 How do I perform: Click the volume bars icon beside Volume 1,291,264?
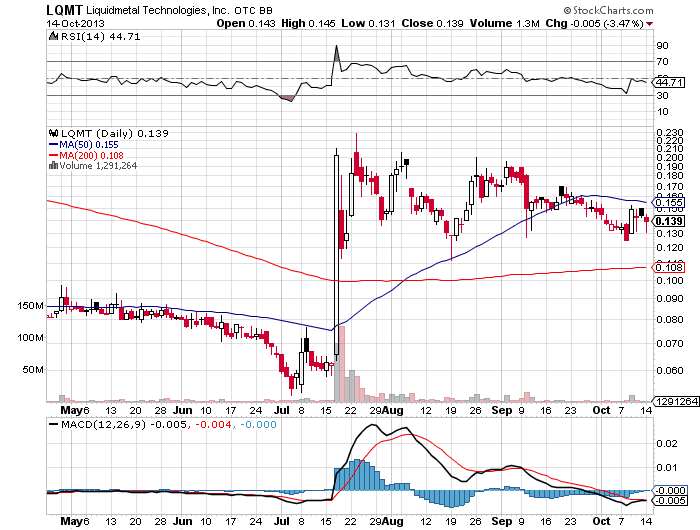[54, 166]
